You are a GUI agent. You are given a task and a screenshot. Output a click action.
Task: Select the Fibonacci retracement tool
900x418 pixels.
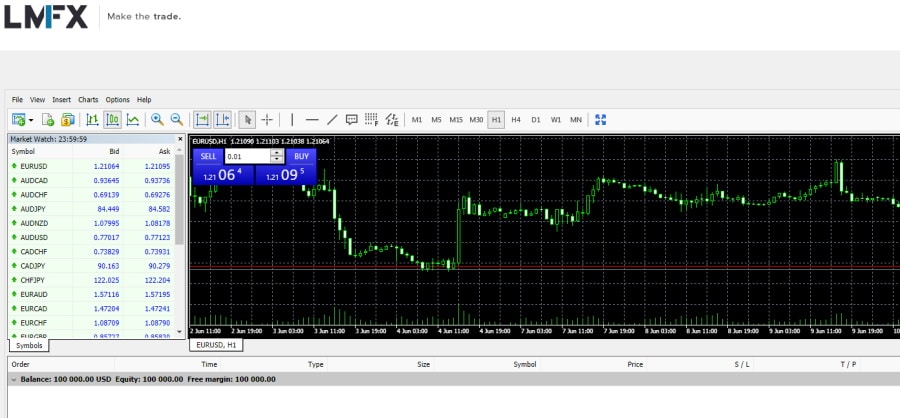click(x=372, y=119)
